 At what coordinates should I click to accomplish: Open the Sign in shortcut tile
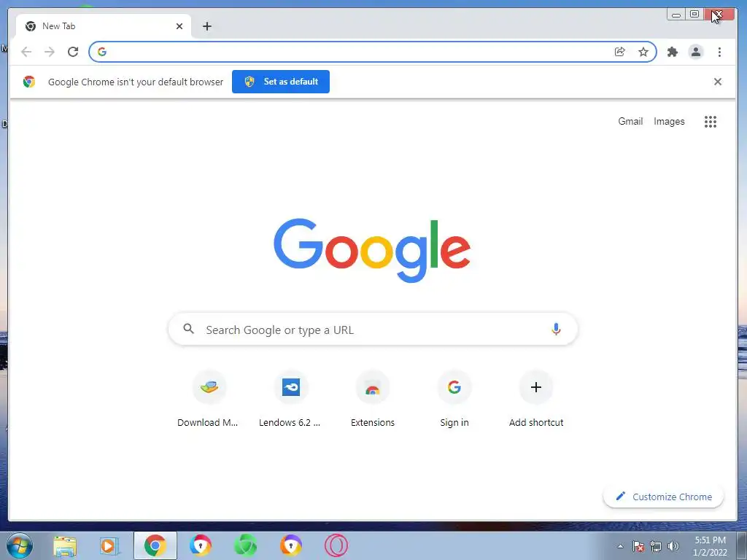[x=454, y=400]
